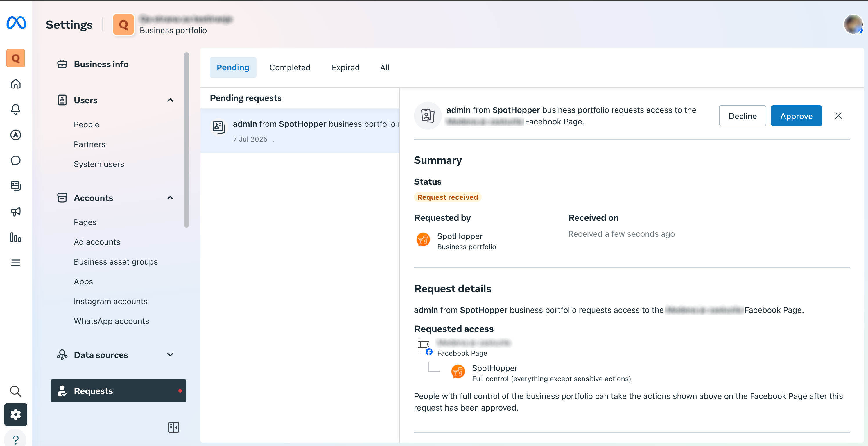Expand the Data sources section

[x=170, y=355]
